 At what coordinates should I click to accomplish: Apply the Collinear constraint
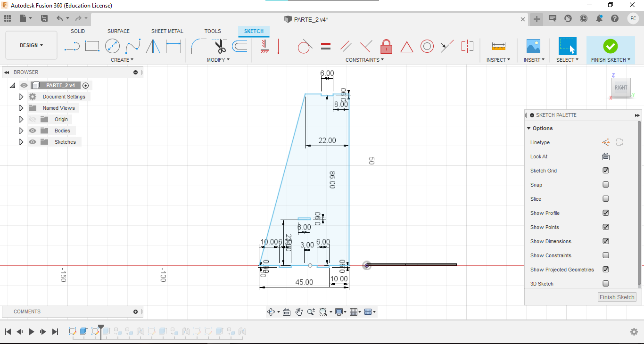click(x=447, y=46)
